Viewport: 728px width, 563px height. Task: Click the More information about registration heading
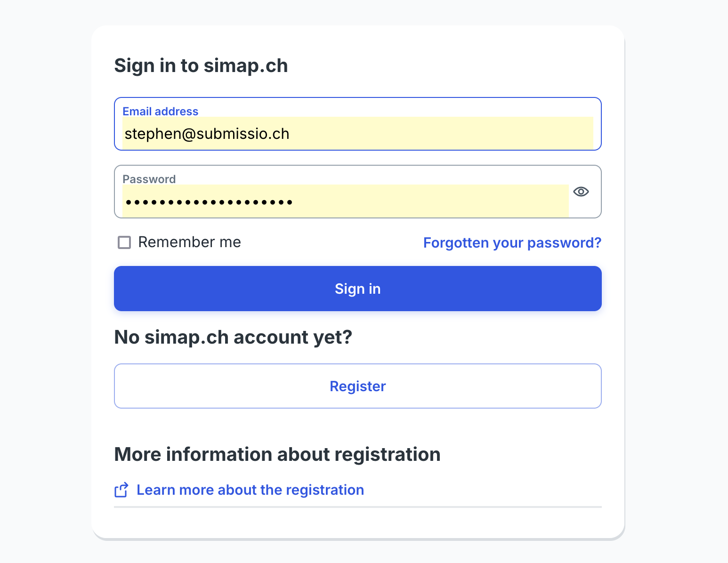click(x=277, y=455)
